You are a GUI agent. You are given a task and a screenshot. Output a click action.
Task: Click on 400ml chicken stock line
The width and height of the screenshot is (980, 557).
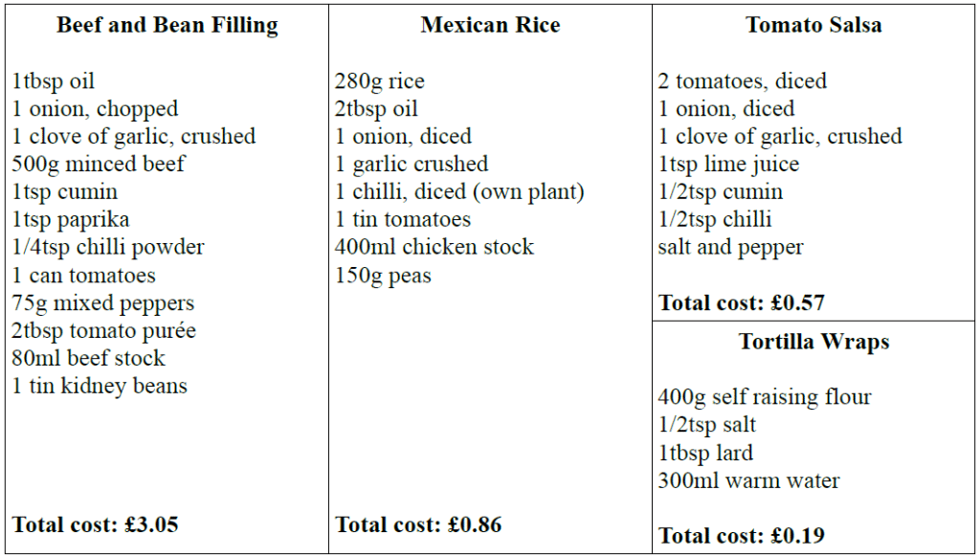(x=434, y=247)
